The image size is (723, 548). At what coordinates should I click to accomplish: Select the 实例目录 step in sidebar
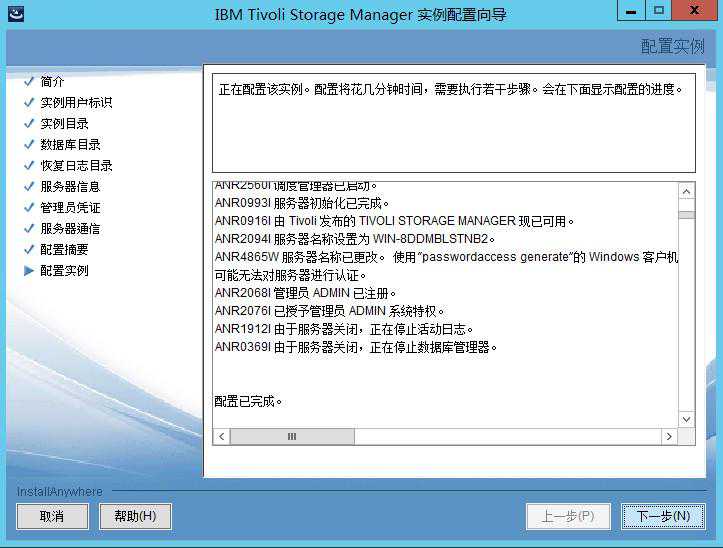tap(64, 124)
